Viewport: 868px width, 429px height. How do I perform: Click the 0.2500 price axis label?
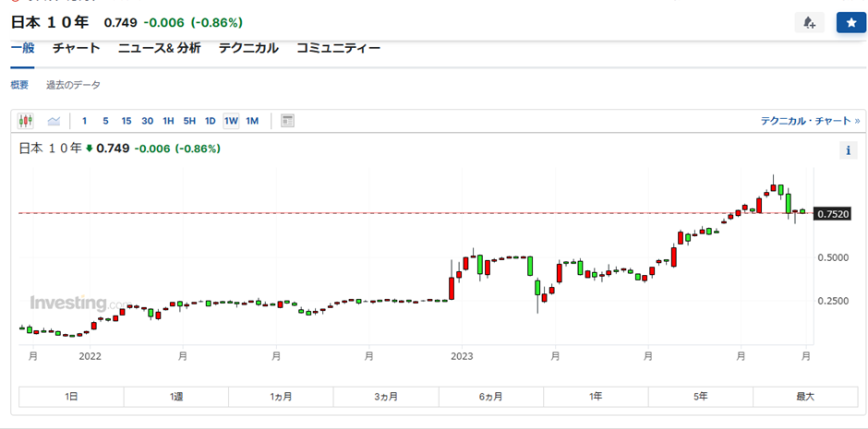pyautogui.click(x=833, y=302)
